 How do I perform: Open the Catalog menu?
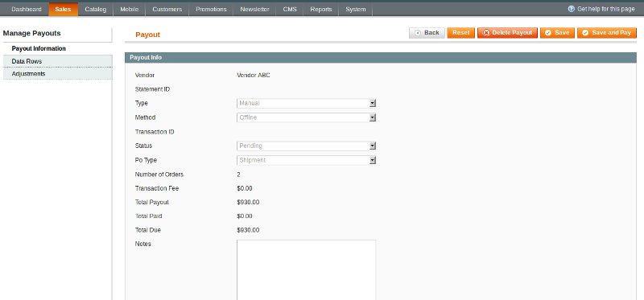coord(95,10)
